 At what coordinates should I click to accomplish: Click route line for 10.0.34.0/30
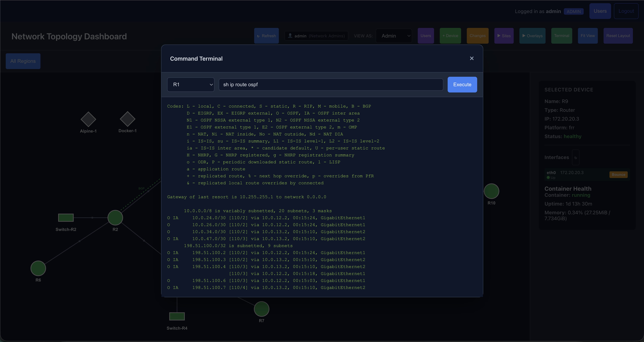point(266,232)
